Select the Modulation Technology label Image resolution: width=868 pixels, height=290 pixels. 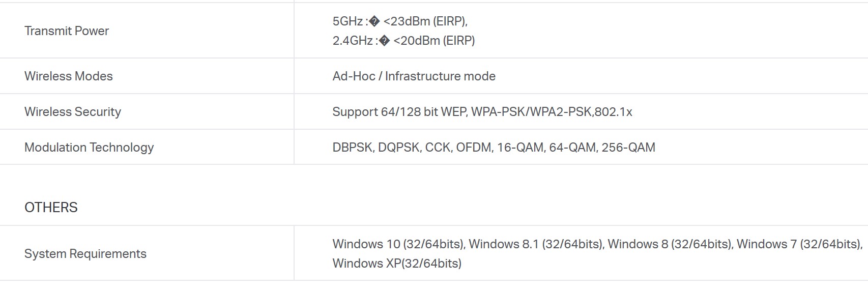coord(89,148)
